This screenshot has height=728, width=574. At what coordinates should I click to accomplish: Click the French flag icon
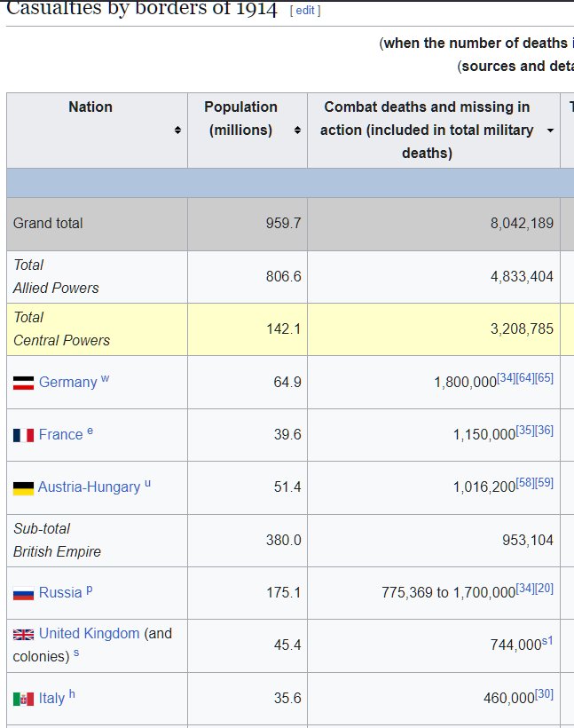coord(23,436)
